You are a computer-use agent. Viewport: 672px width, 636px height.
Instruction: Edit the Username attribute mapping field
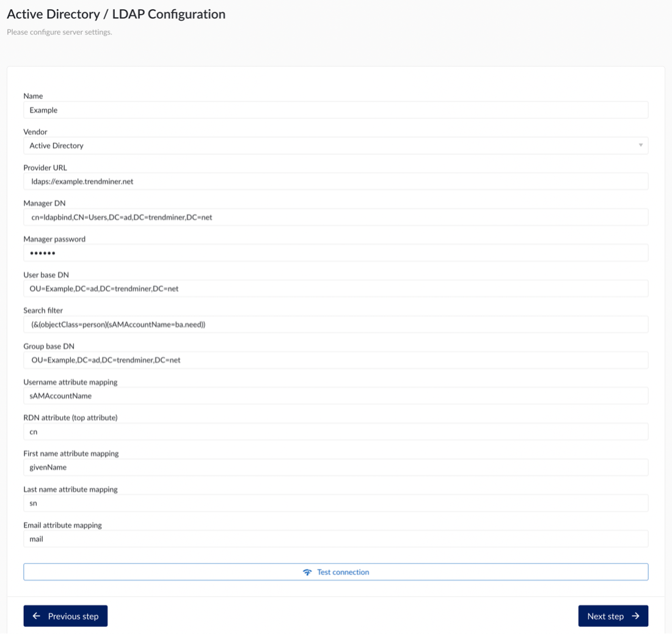click(335, 396)
